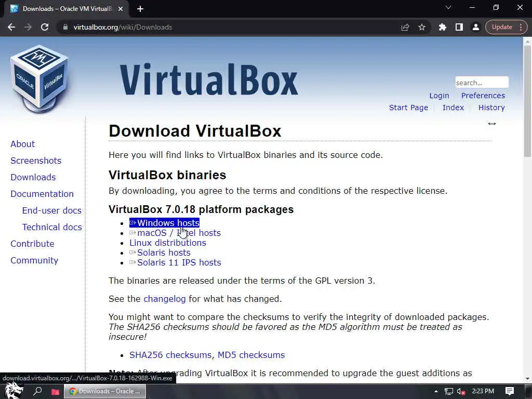This screenshot has width=532, height=399.
Task: Open Screenshots in the sidebar
Action: click(36, 161)
